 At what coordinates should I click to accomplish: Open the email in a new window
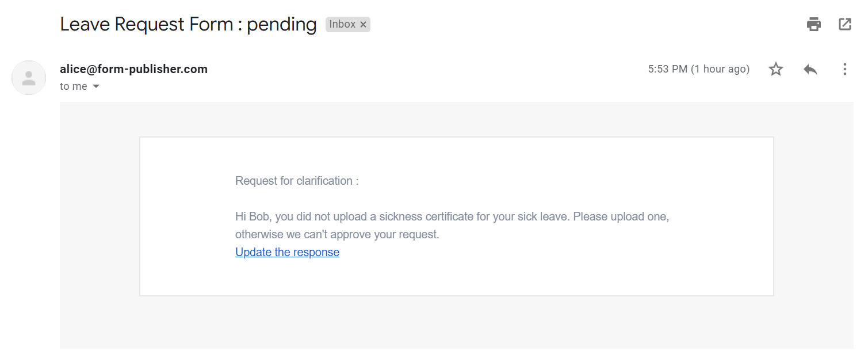(844, 24)
